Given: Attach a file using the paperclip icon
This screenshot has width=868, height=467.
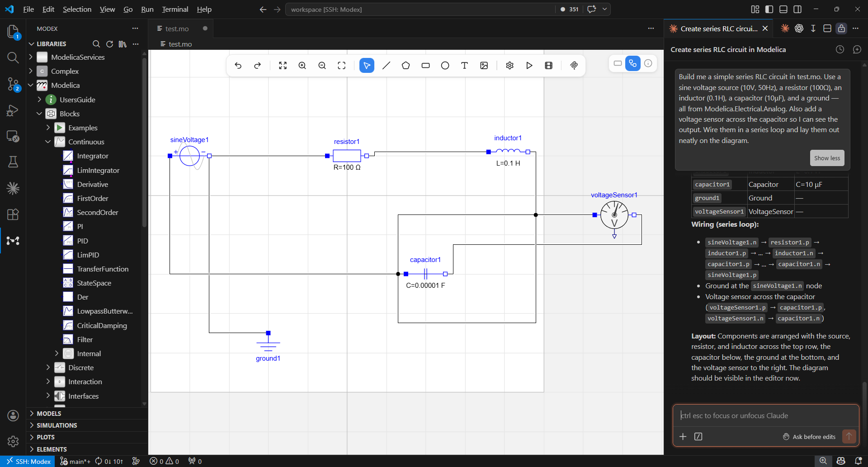Looking at the screenshot, I should [x=574, y=65].
